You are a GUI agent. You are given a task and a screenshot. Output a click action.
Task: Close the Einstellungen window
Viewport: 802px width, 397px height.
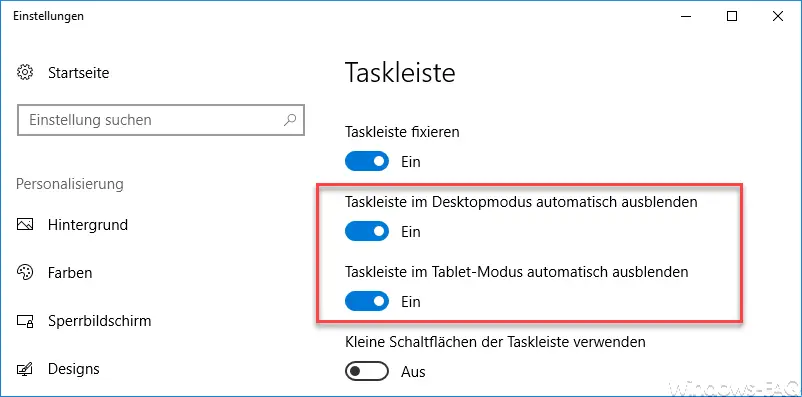click(x=778, y=16)
